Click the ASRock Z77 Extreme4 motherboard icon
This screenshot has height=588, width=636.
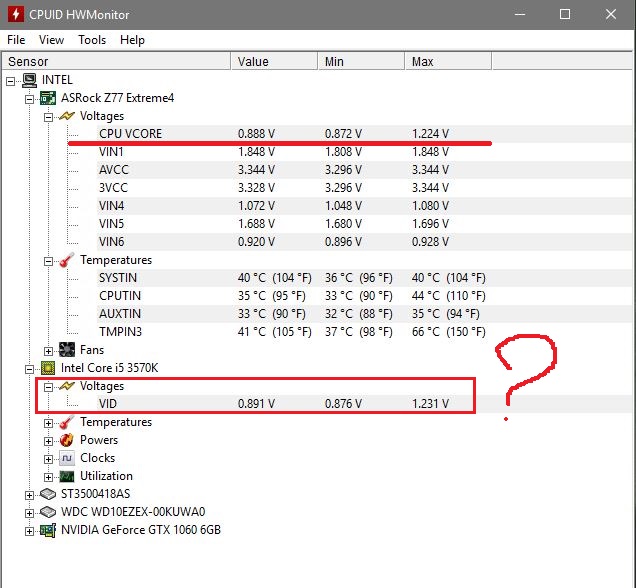(x=47, y=98)
